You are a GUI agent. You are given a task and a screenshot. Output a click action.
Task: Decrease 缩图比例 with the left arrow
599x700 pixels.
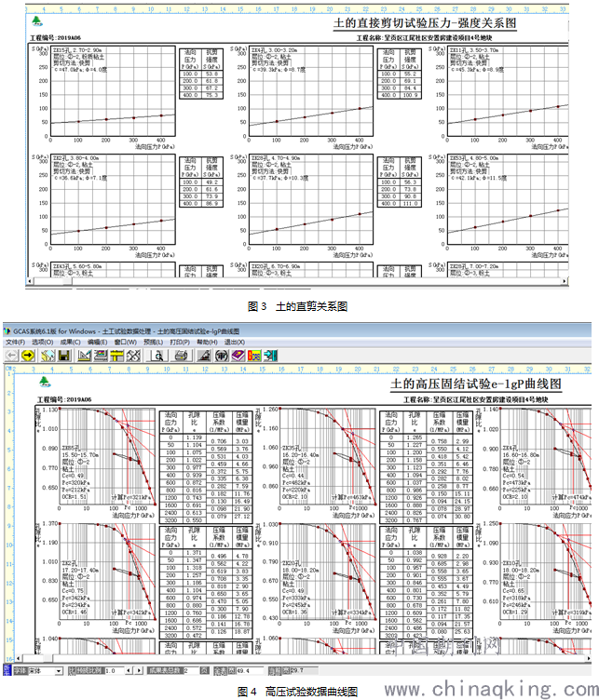129,671
